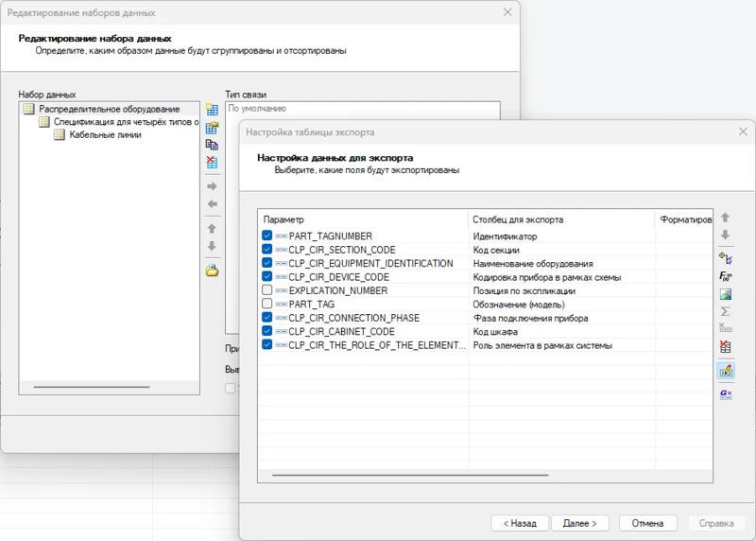Uncheck the PART_TAGNUMBER checkbox
This screenshot has width=756, height=541.
(267, 236)
